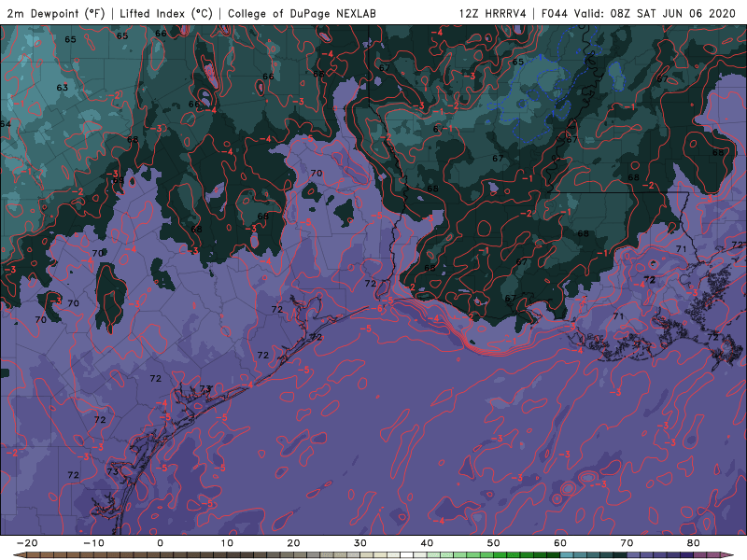Image resolution: width=747 pixels, height=560 pixels.
Task: Click the "F044 Valid: 08Z SAT JUN 06 2020" text
Action: point(639,13)
